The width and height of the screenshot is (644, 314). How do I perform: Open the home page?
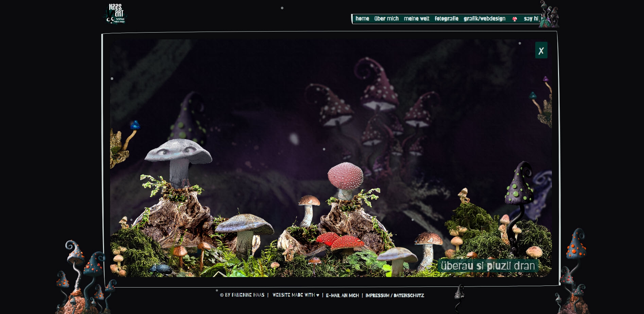pyautogui.click(x=362, y=19)
